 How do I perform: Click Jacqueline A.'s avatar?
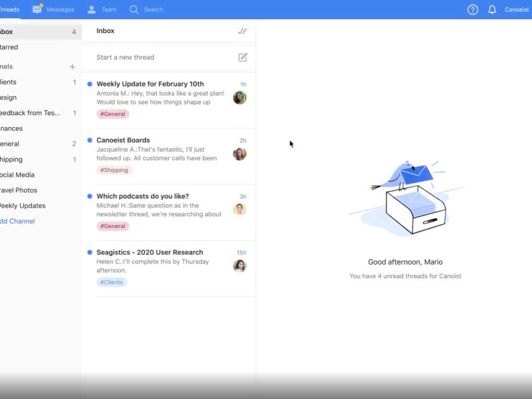[x=239, y=154]
